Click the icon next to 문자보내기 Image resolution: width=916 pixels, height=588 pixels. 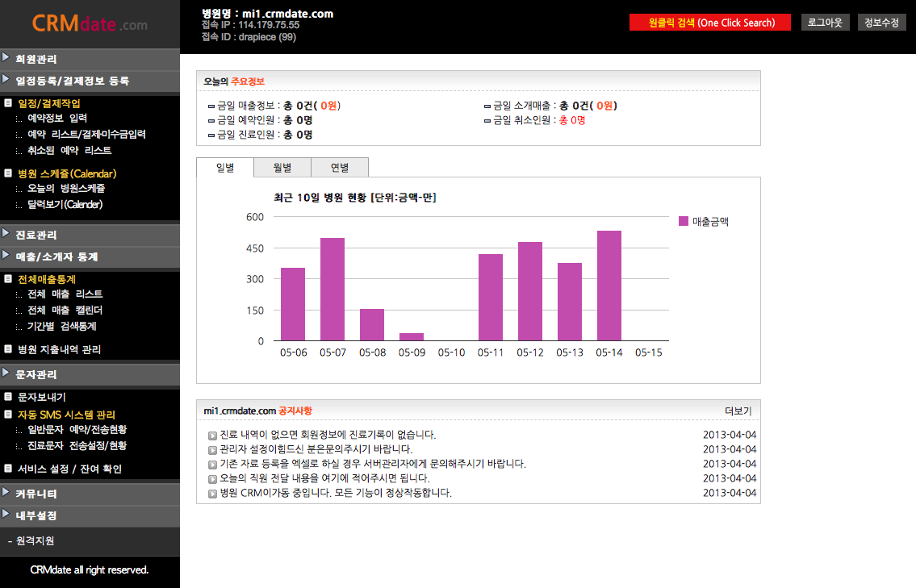click(x=8, y=397)
